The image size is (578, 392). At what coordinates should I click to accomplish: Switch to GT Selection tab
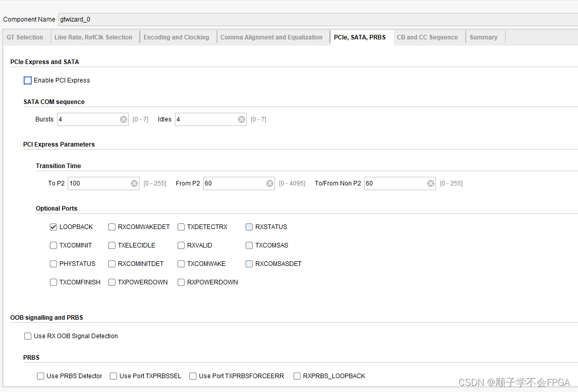point(25,37)
